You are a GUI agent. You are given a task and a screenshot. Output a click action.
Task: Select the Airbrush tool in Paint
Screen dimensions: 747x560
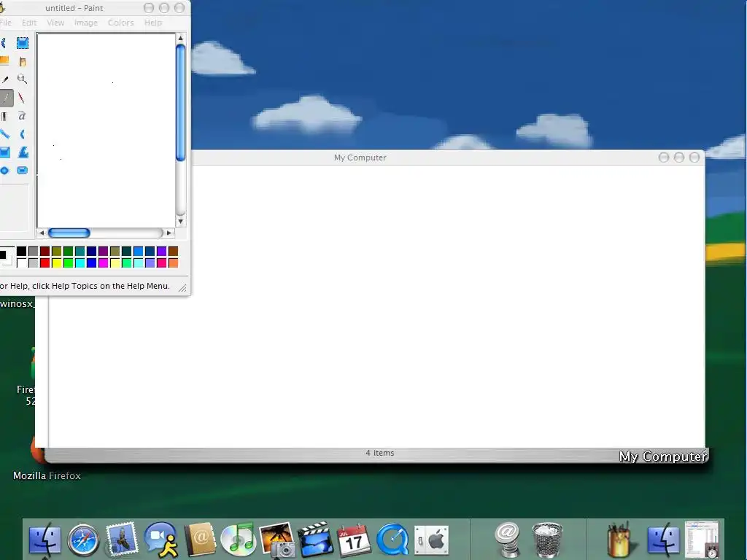pyautogui.click(x=5, y=116)
